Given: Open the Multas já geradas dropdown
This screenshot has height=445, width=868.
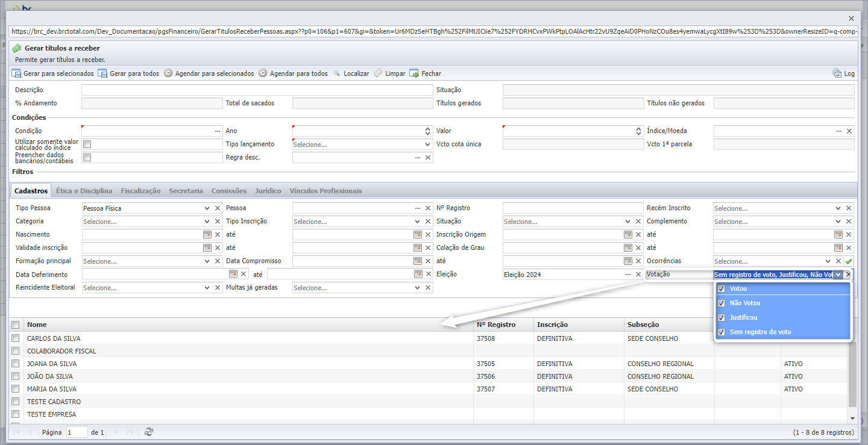Looking at the screenshot, I should (x=418, y=287).
